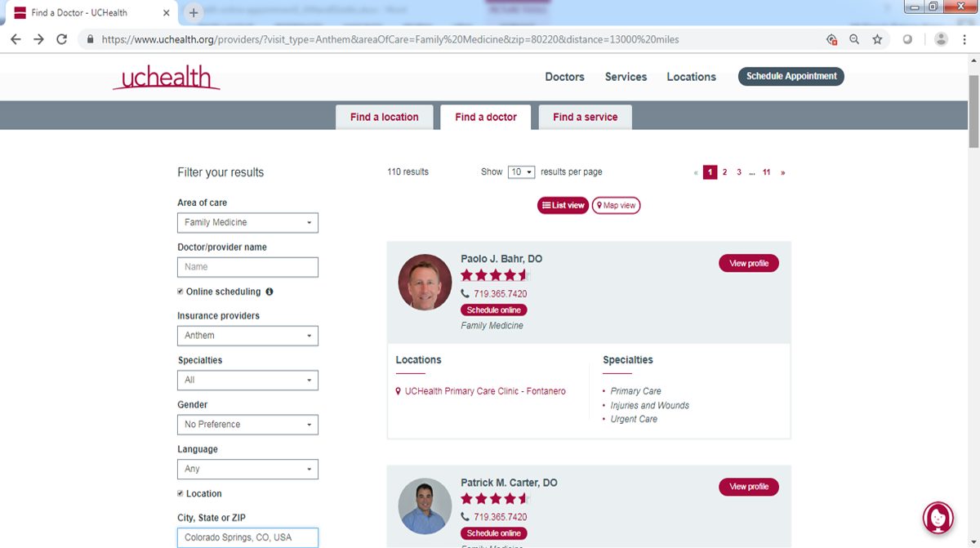Open the Area of care dropdown
Screen dimensions: 980x548
[247, 222]
